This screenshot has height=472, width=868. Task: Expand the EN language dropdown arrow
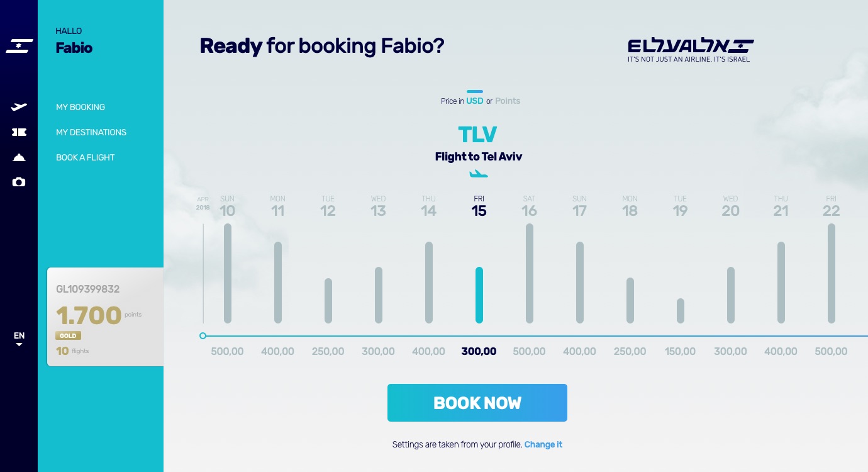pos(19,345)
